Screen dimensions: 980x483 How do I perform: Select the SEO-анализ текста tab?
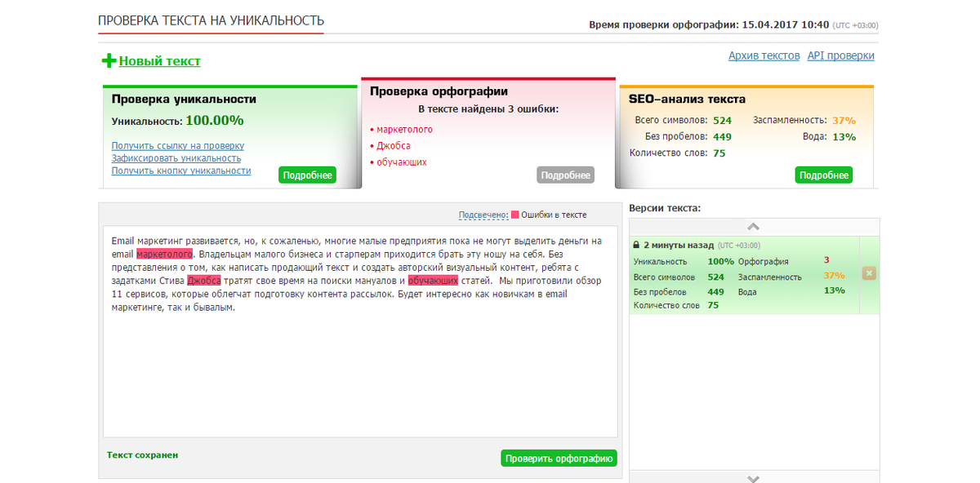[x=687, y=100]
